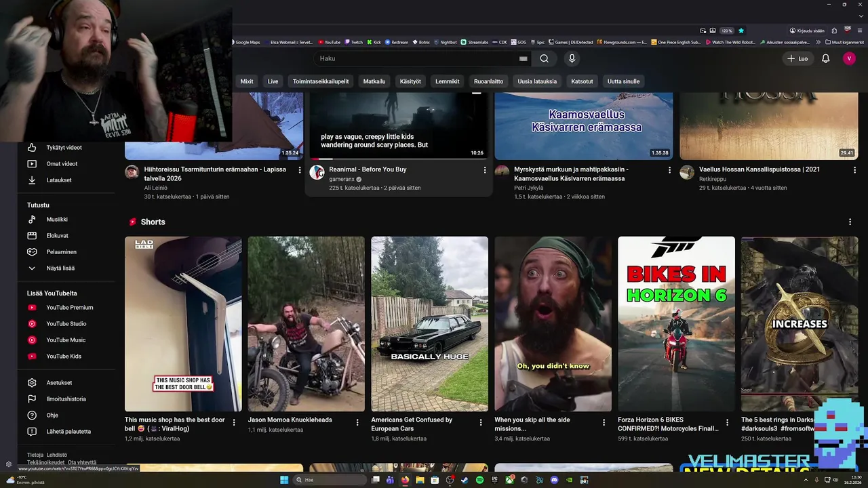
Task: Open options for Americans Get Confused short
Action: [x=481, y=422]
